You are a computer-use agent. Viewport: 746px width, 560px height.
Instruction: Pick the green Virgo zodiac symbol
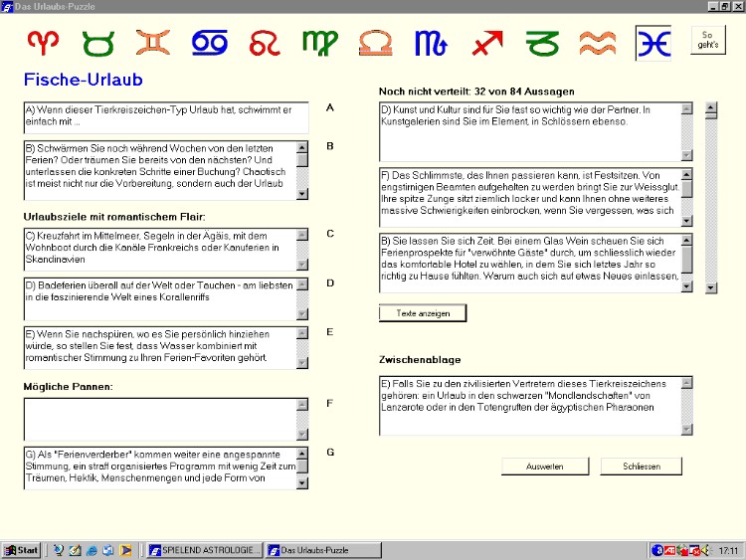point(320,43)
